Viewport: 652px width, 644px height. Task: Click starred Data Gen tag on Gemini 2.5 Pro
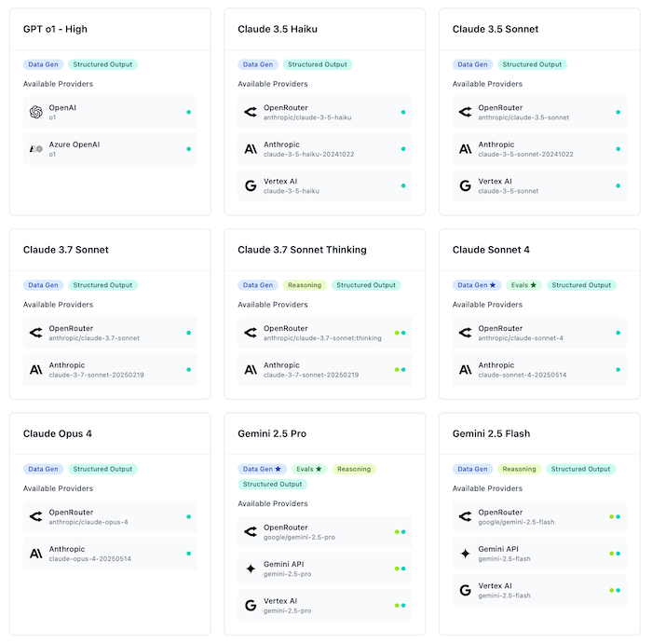click(261, 469)
